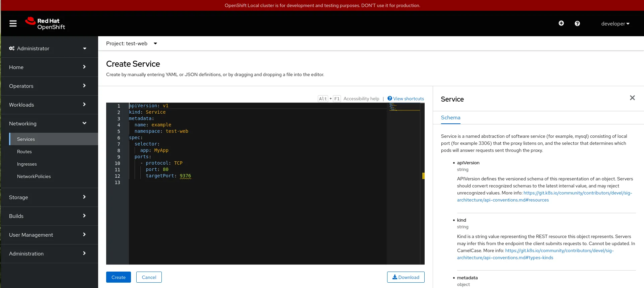Open the Project test-web dropdown
Image resolution: width=644 pixels, height=288 pixels.
pyautogui.click(x=132, y=44)
